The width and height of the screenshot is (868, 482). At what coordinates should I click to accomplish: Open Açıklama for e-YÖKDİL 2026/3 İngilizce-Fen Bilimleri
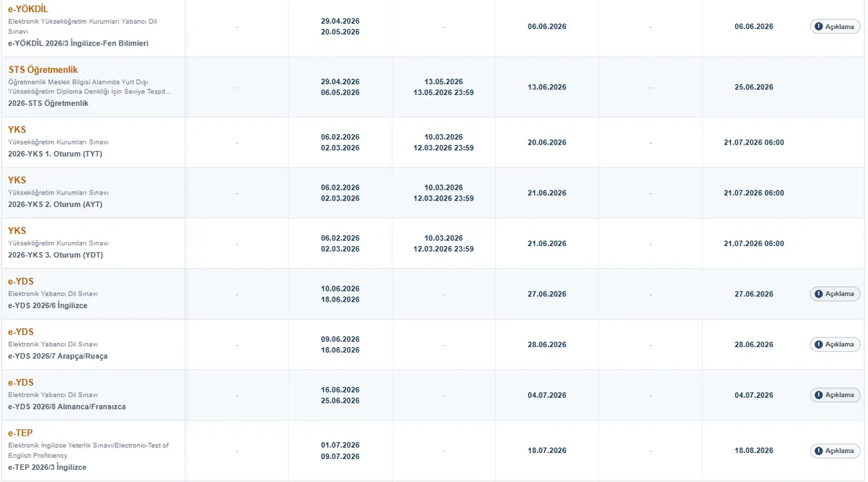[835, 26]
